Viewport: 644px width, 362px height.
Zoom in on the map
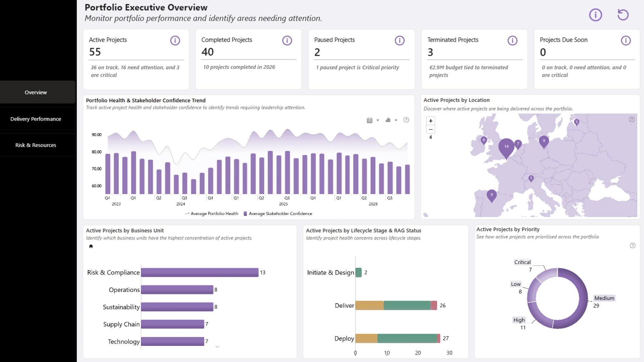431,121
